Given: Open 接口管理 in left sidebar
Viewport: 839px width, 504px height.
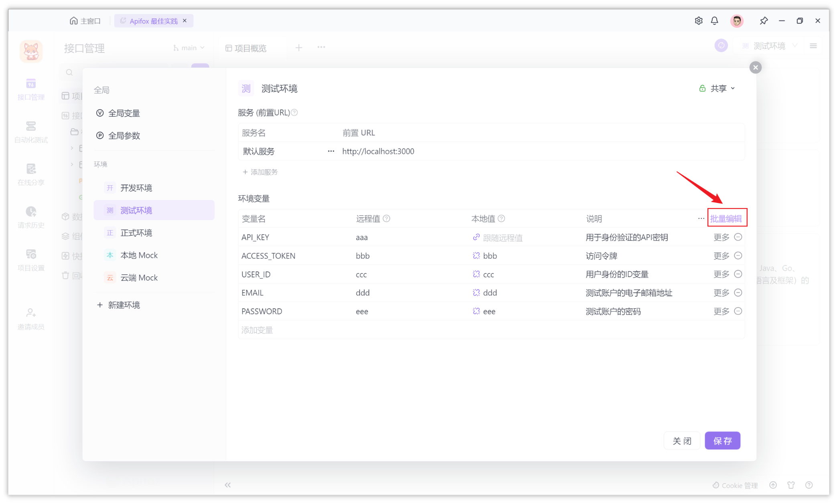Looking at the screenshot, I should pos(31,89).
